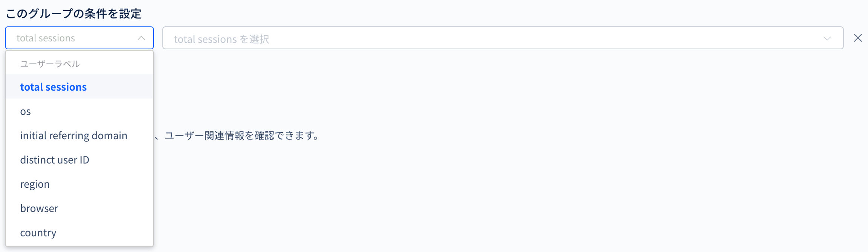Delete the condition row via the cross button
Viewport: 868px width, 252px height.
[858, 38]
